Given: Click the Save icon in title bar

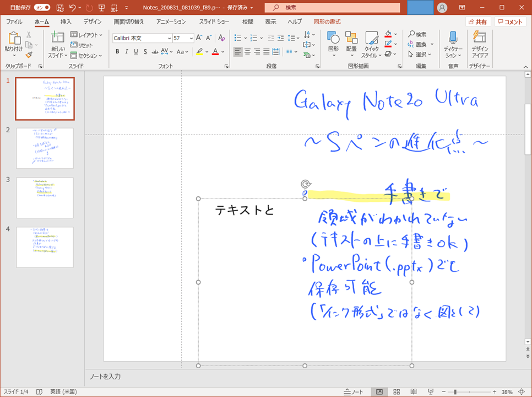Looking at the screenshot, I should click(x=59, y=8).
